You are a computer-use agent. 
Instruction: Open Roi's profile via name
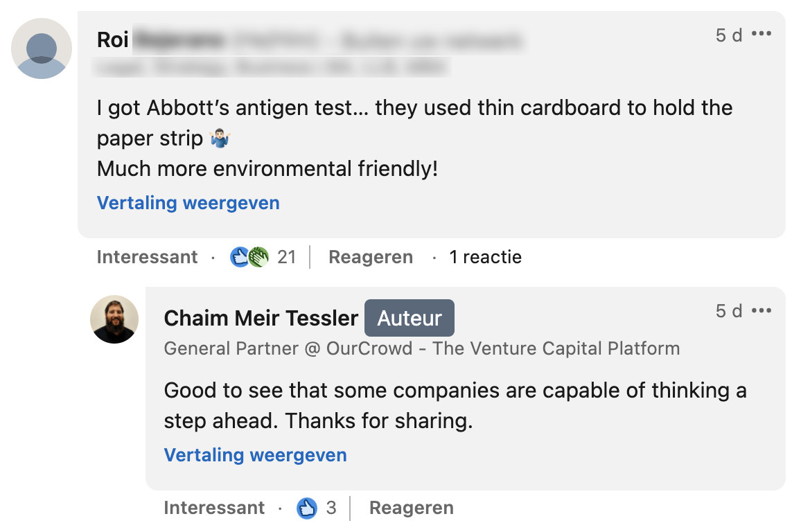pyautogui.click(x=113, y=40)
